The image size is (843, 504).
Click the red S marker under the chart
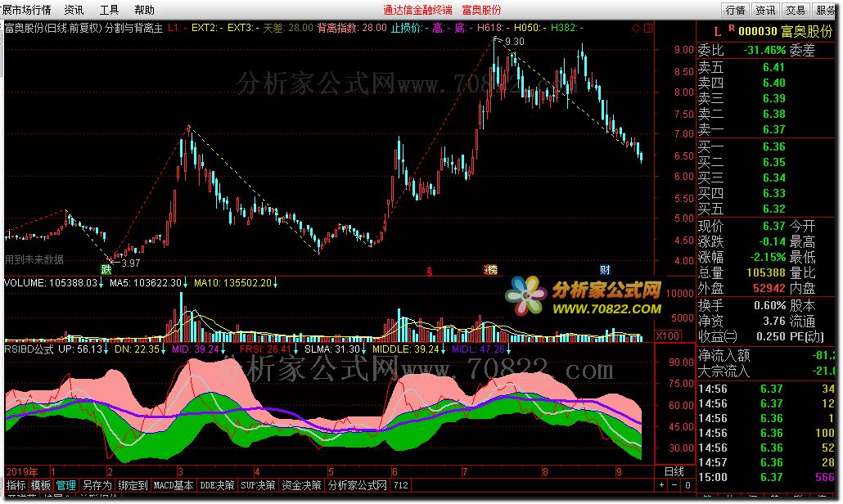click(429, 272)
